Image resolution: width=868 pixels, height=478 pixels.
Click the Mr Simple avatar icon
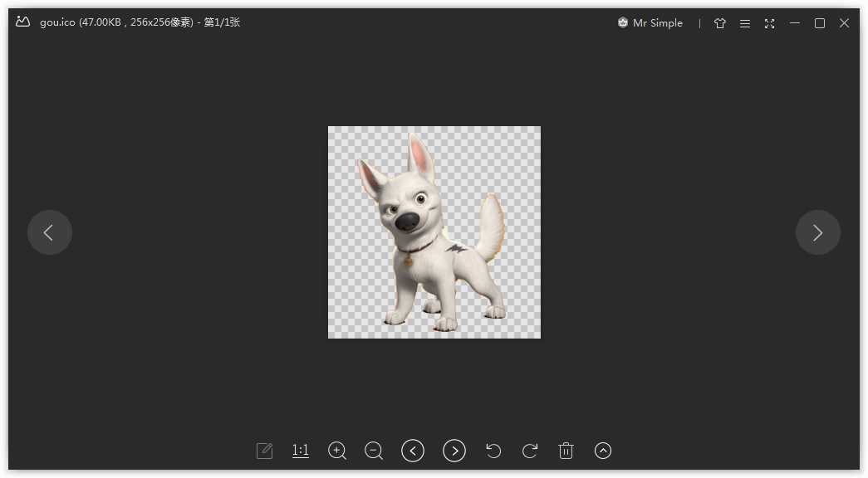623,22
